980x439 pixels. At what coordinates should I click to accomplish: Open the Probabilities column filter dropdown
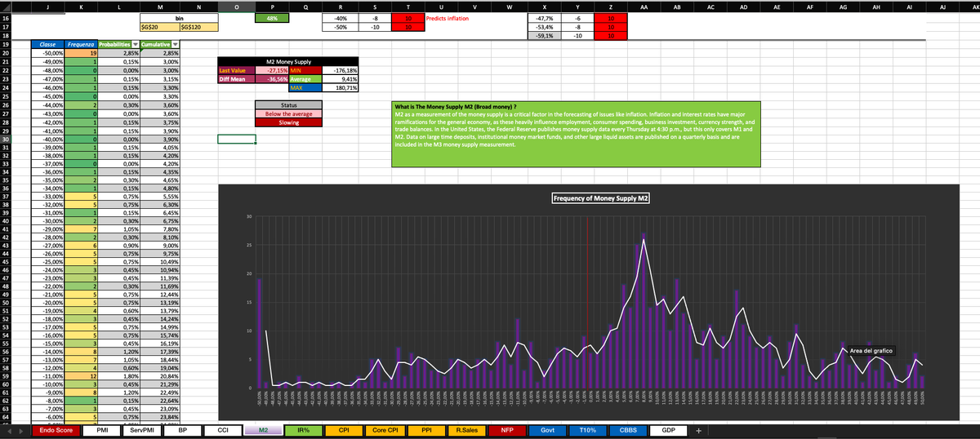point(135,44)
